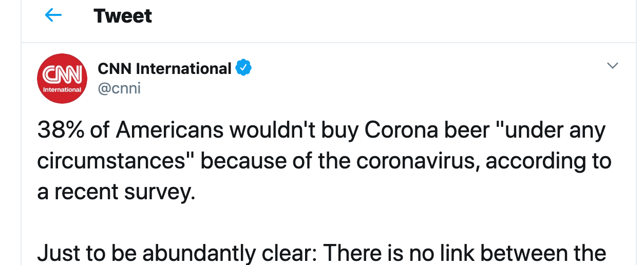
Task: Click the words according to in the tweet
Action: (548, 162)
